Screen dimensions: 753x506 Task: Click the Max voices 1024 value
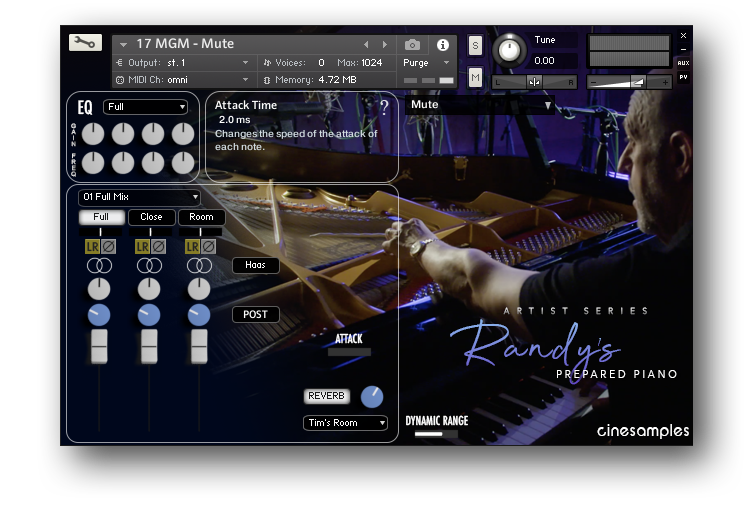(372, 63)
